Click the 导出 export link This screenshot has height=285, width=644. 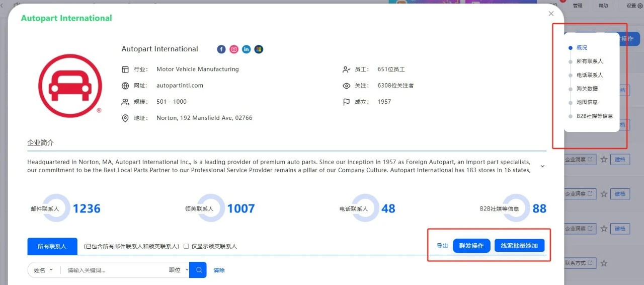pyautogui.click(x=442, y=246)
